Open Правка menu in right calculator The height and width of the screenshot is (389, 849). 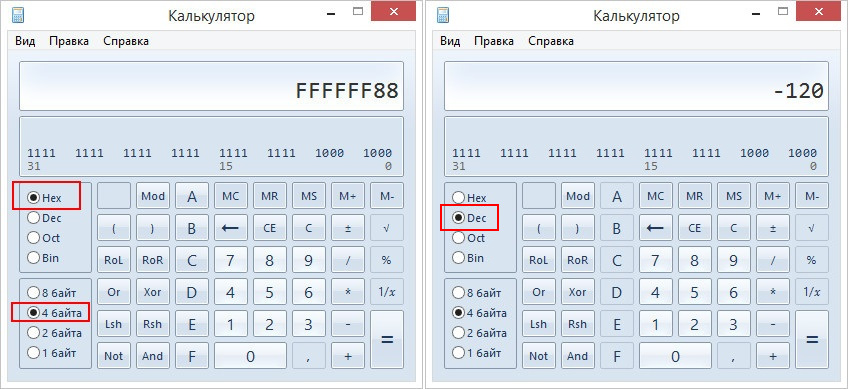[x=494, y=41]
